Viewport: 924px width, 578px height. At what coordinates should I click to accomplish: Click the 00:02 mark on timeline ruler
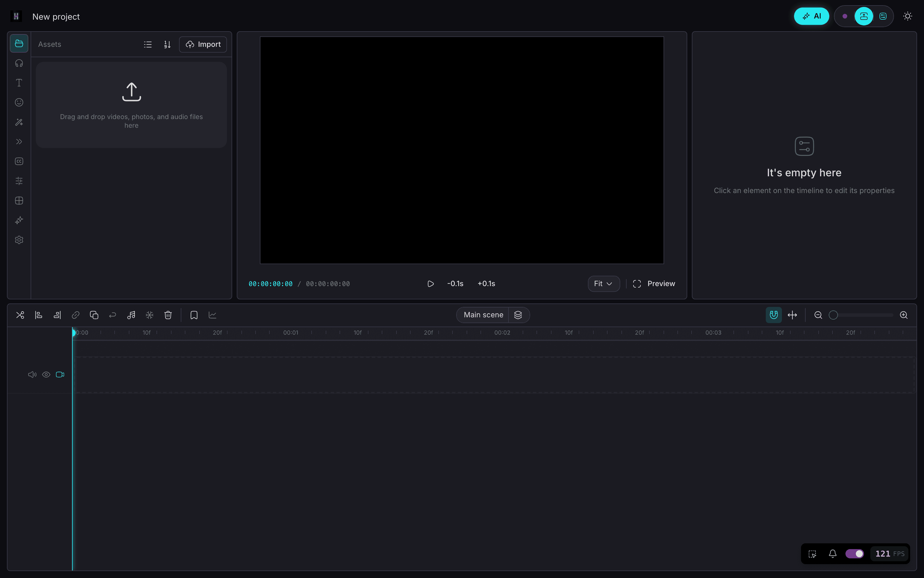(x=502, y=333)
